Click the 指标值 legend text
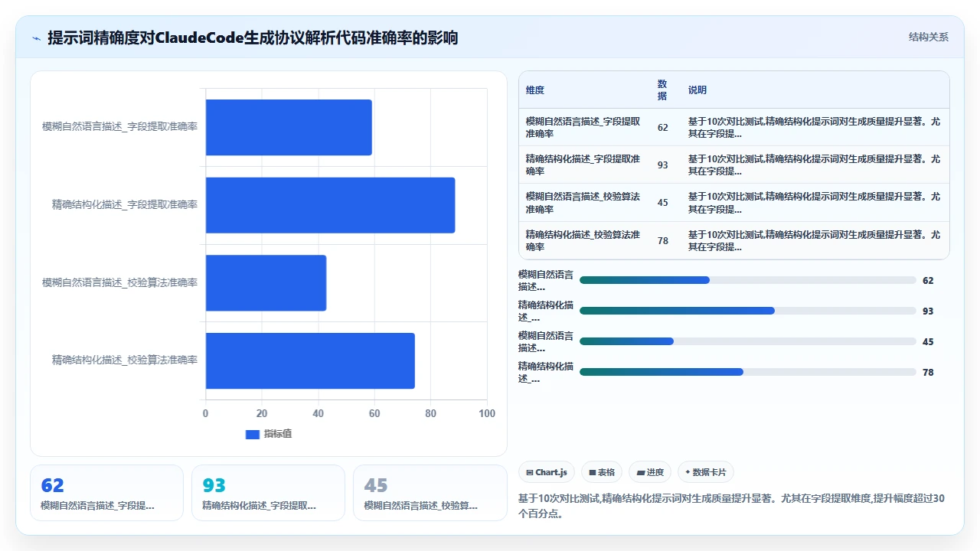The width and height of the screenshot is (980, 551). tap(278, 434)
